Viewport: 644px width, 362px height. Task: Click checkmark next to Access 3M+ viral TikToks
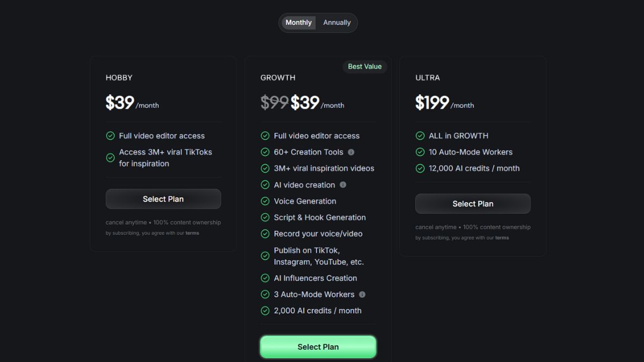point(110,158)
